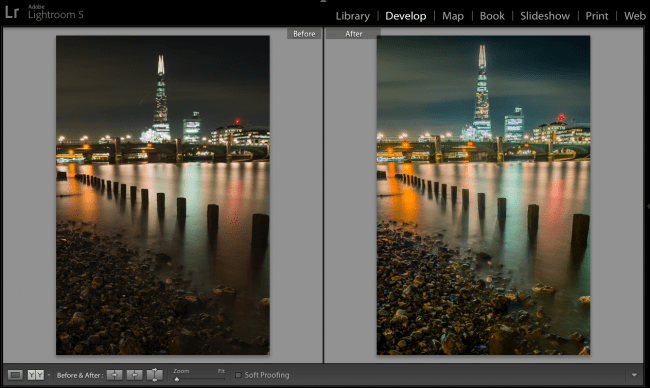The height and width of the screenshot is (388, 650).
Task: Open the Before/After view mode dropdown arrow
Action: [x=49, y=375]
